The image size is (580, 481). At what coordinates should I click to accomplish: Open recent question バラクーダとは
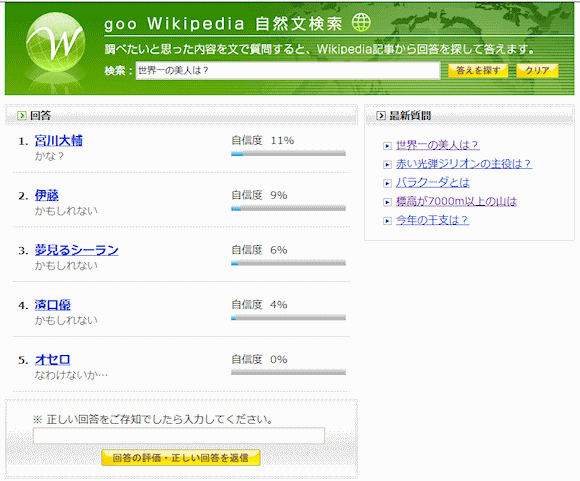432,183
